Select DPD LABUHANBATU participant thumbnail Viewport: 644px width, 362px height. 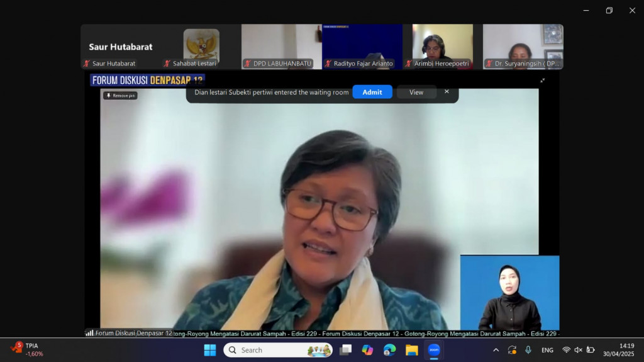281,47
